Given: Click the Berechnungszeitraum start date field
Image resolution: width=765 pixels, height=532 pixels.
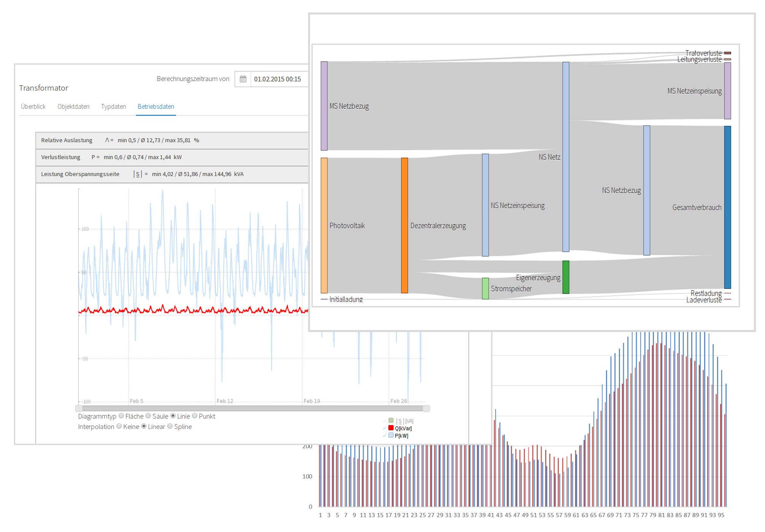Looking at the screenshot, I should [278, 79].
